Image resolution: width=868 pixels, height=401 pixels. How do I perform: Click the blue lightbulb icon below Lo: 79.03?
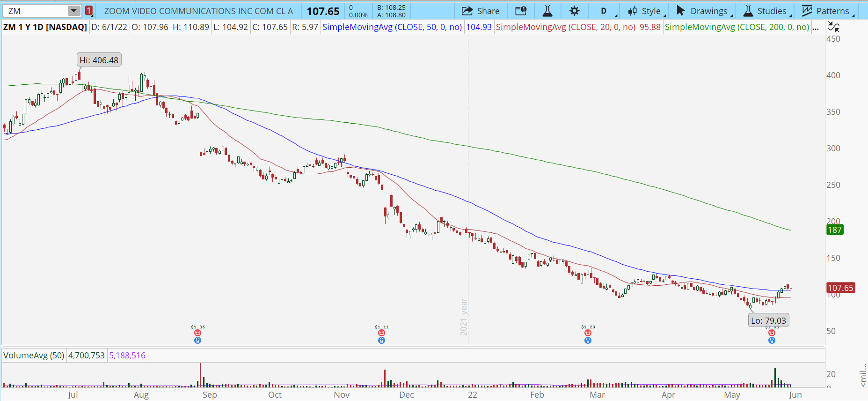click(x=772, y=341)
